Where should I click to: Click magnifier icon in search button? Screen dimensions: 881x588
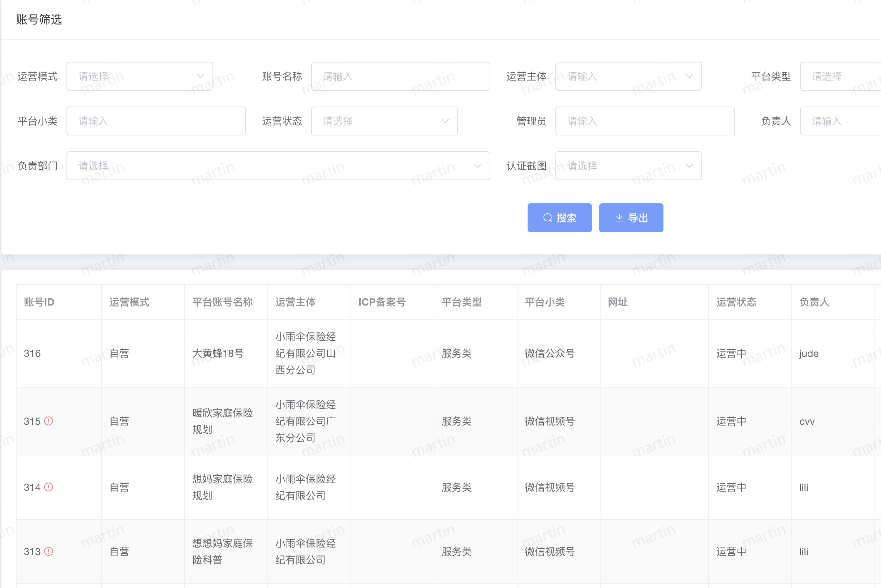tap(547, 218)
